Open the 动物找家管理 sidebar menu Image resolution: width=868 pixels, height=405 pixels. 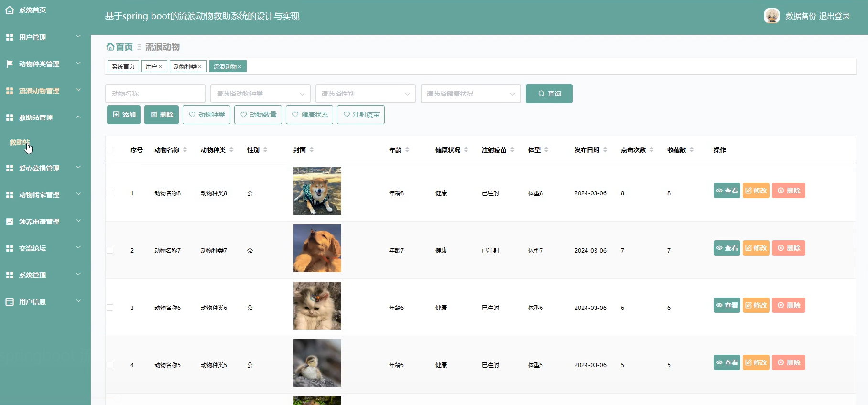45,194
